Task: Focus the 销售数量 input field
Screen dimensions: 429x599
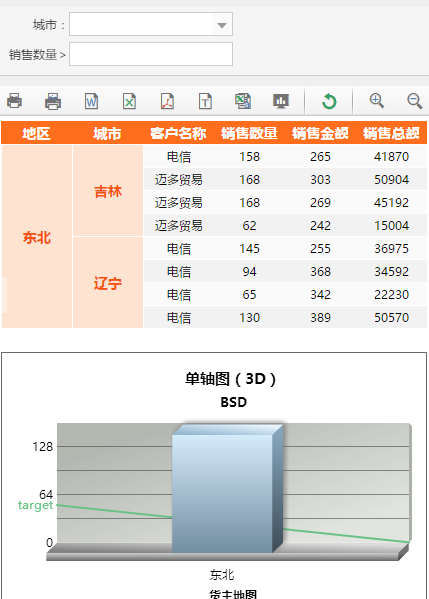Action: pyautogui.click(x=151, y=54)
